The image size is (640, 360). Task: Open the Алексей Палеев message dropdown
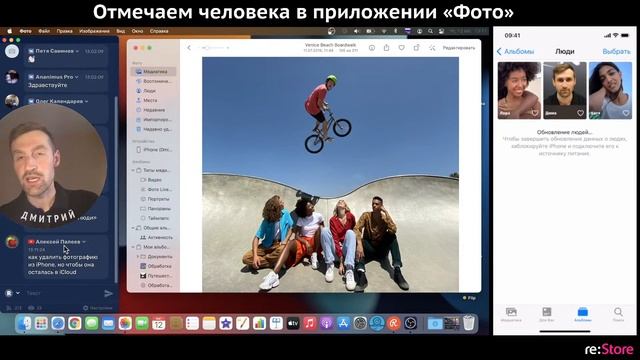84,242
